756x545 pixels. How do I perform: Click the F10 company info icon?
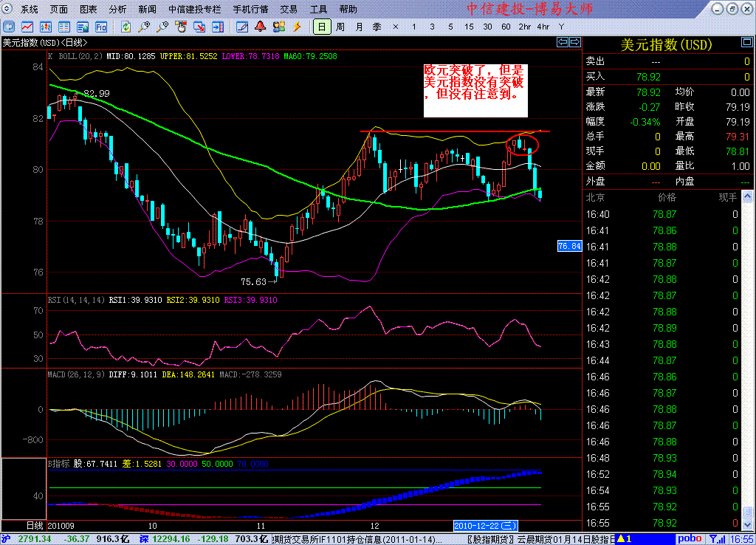pyautogui.click(x=100, y=27)
